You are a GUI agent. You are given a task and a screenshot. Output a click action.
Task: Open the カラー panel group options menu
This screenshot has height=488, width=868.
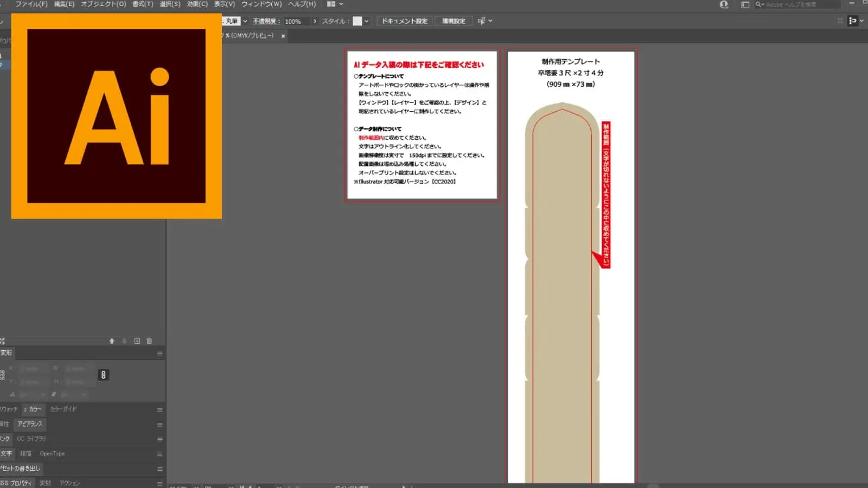(x=159, y=410)
